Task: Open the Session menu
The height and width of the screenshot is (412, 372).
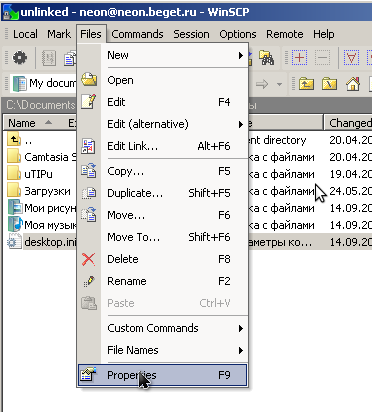Action: coord(191,34)
